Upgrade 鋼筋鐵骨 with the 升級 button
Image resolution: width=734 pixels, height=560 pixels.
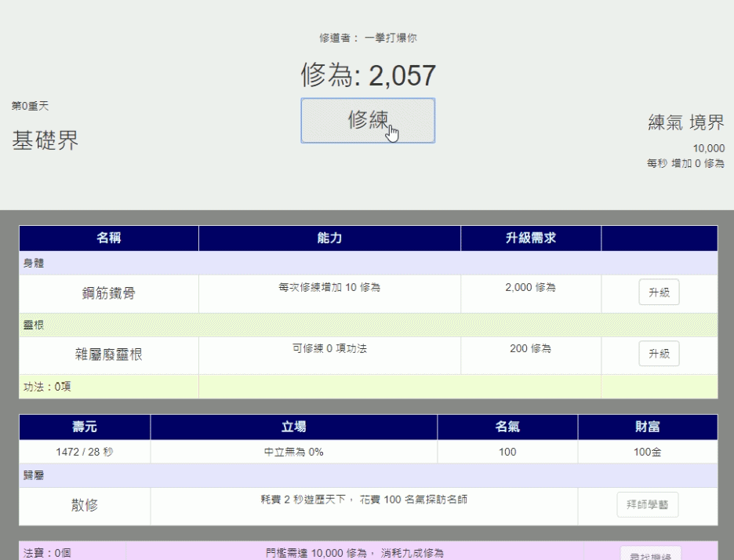(659, 291)
